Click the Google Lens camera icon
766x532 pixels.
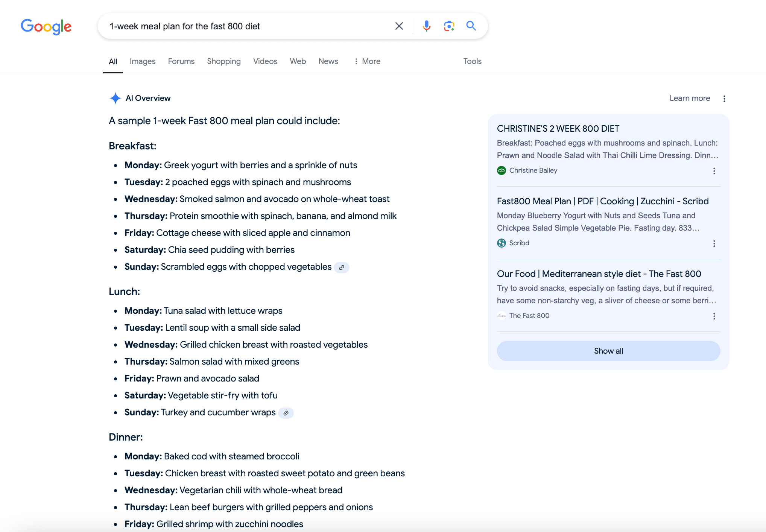coord(448,26)
